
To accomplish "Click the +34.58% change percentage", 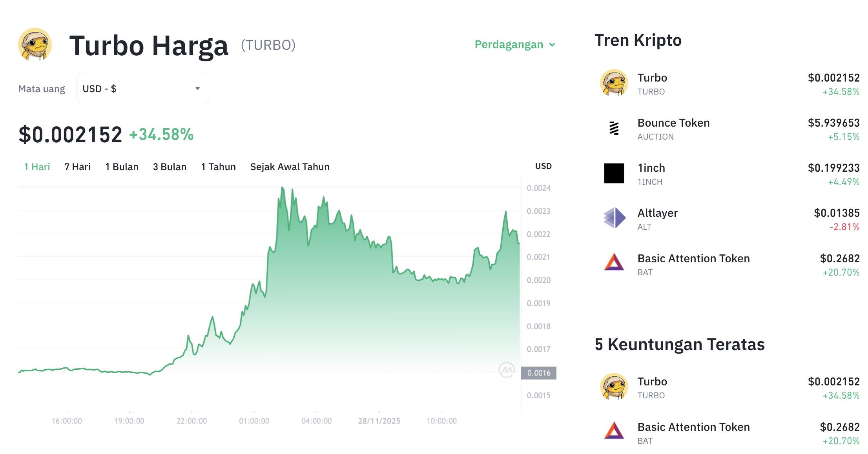I will (161, 134).
